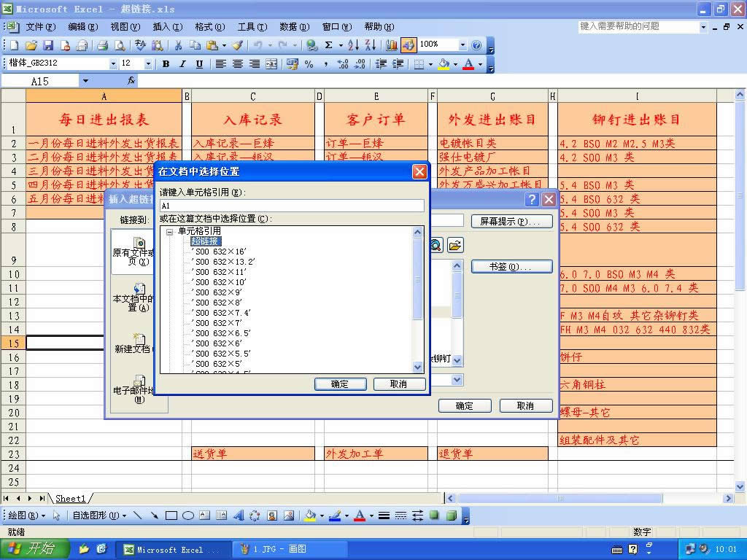Click the 书签 button
The height and width of the screenshot is (560, 747).
click(511, 267)
